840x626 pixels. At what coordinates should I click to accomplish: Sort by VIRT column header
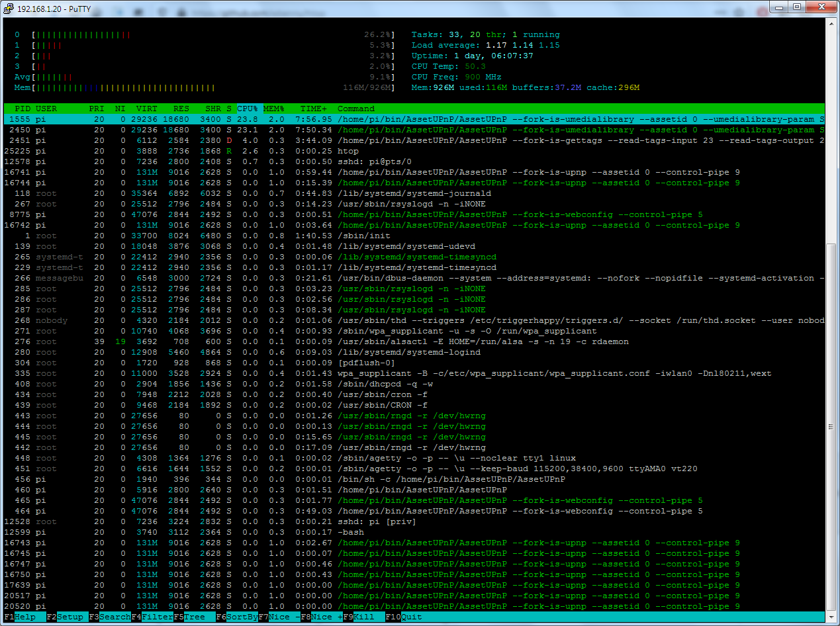(x=147, y=109)
